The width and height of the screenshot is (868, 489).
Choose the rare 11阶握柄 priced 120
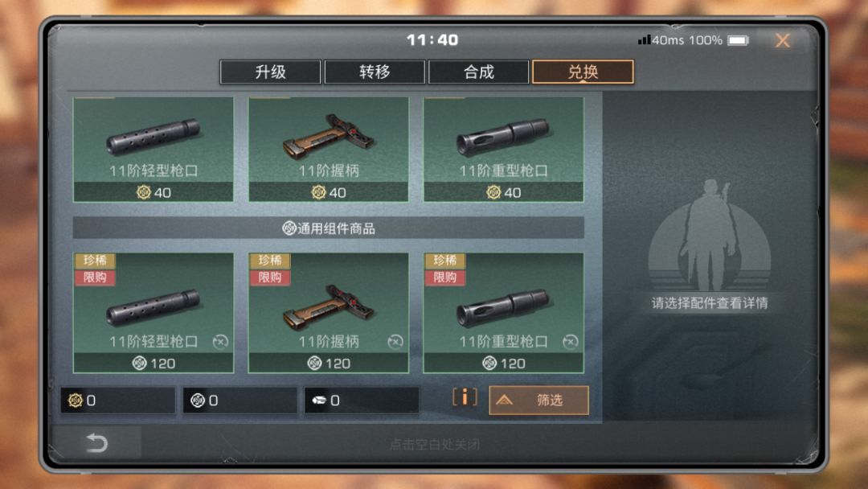(329, 313)
